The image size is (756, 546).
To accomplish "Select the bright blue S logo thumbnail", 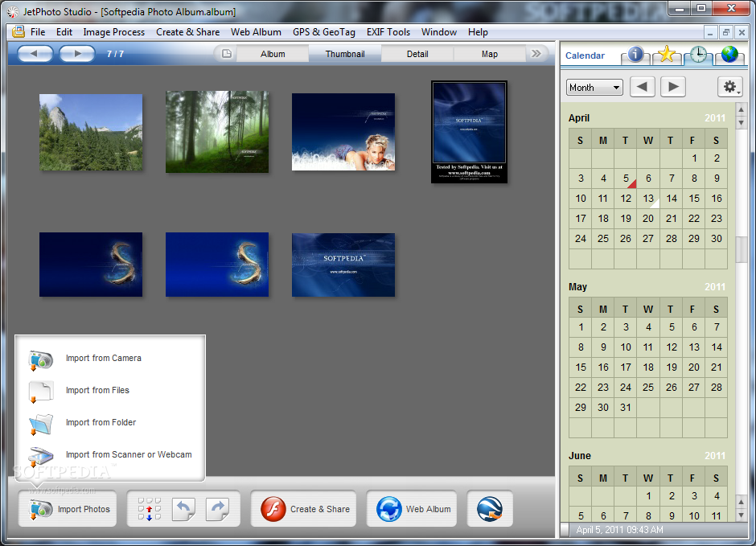I will pos(217,265).
